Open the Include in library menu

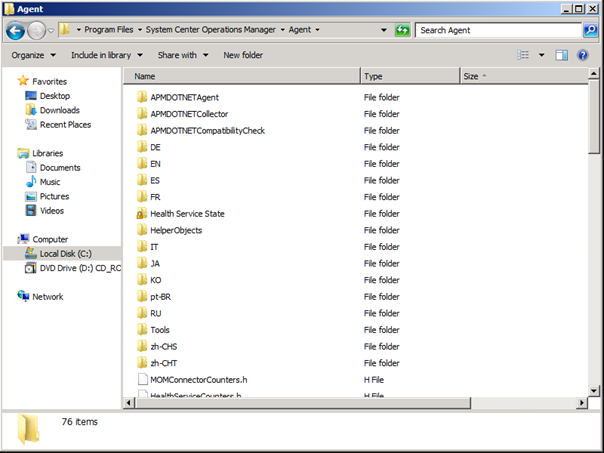pyautogui.click(x=107, y=55)
